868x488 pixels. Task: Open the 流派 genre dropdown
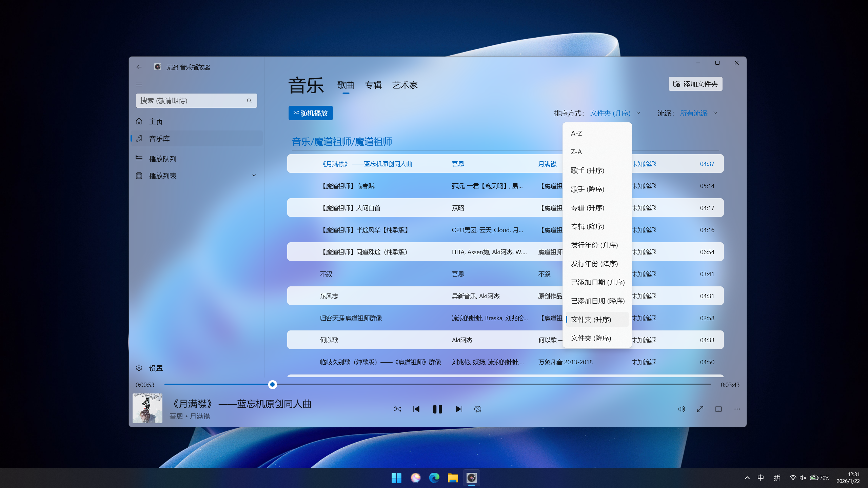tap(698, 113)
